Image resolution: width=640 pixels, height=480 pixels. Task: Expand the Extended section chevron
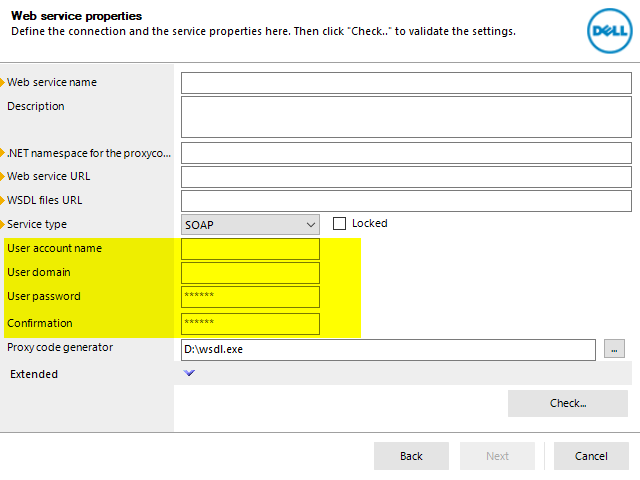pos(189,373)
